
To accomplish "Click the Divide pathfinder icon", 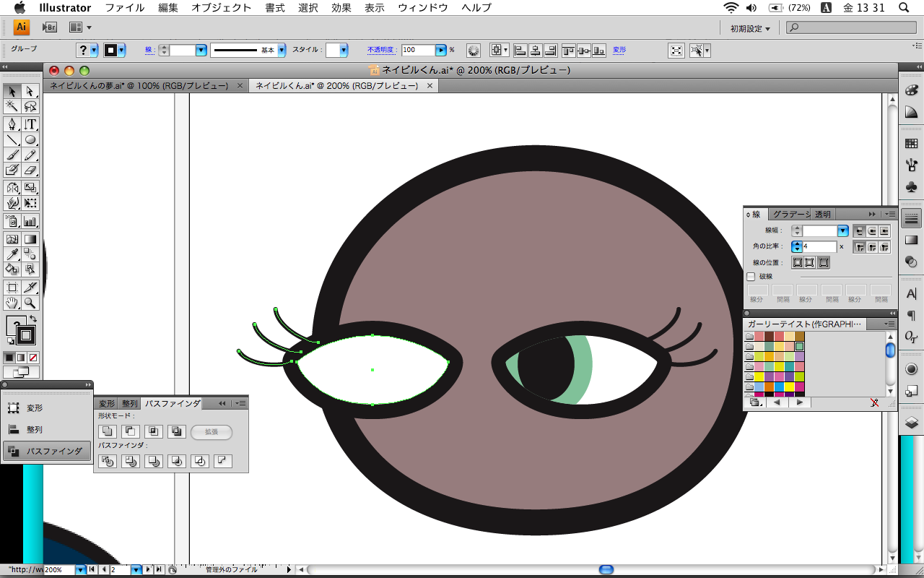I will tap(108, 461).
